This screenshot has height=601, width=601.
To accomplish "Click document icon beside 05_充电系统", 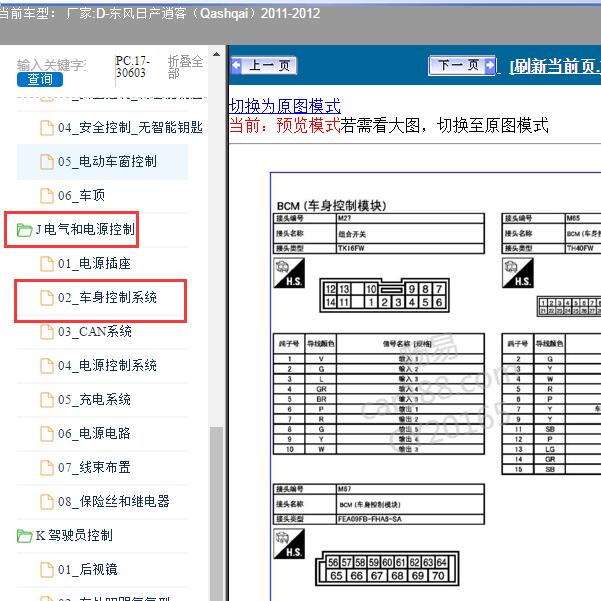I will pos(47,400).
